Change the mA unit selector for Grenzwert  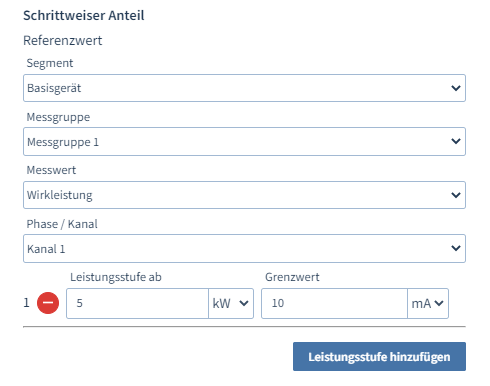tap(428, 303)
